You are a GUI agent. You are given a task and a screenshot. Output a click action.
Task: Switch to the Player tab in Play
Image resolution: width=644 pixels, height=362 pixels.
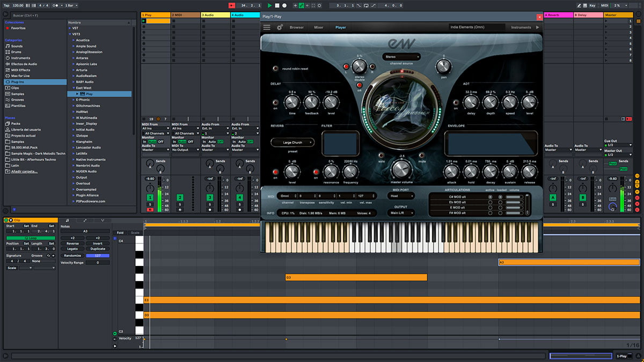point(341,27)
